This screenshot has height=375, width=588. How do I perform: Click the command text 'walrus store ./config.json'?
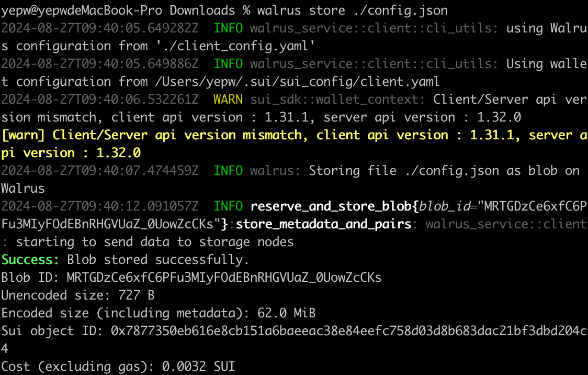352,10
